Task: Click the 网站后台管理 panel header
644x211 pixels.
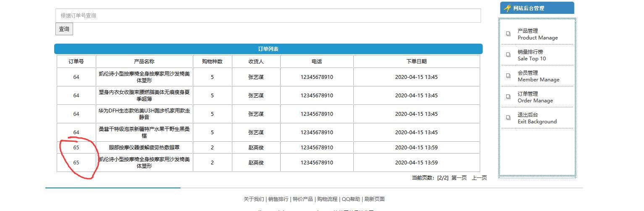Action: (x=537, y=8)
